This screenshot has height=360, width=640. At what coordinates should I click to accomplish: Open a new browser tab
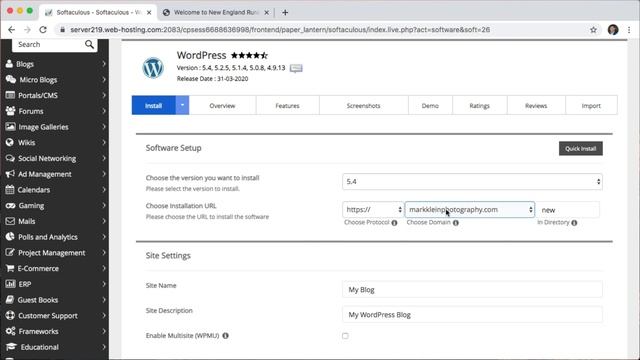285,13
